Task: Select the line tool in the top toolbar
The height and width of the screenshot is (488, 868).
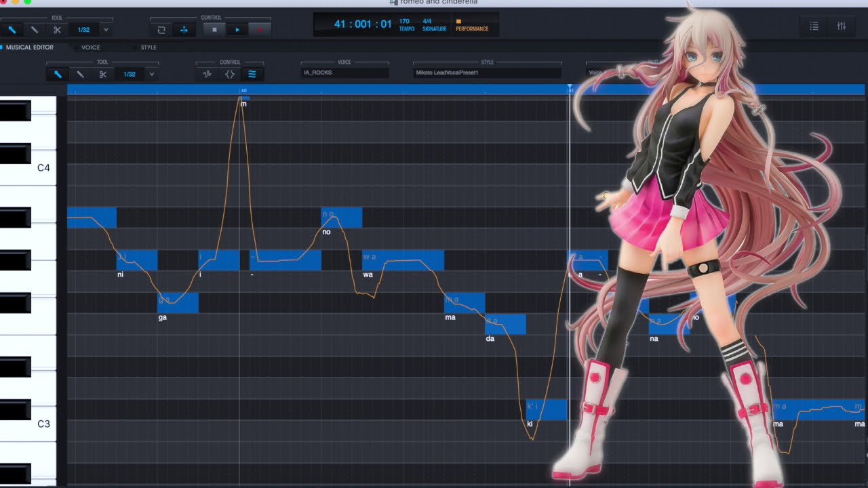Action: (x=35, y=30)
